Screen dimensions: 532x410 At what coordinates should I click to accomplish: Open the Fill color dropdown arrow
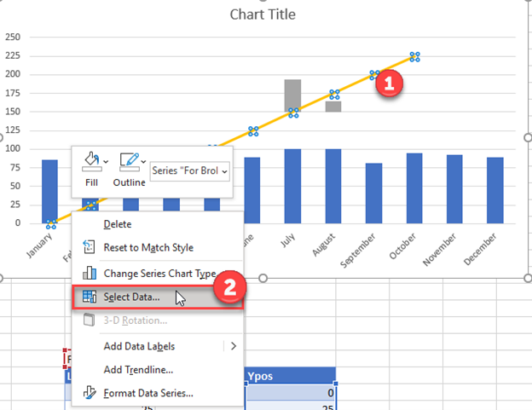click(106, 162)
